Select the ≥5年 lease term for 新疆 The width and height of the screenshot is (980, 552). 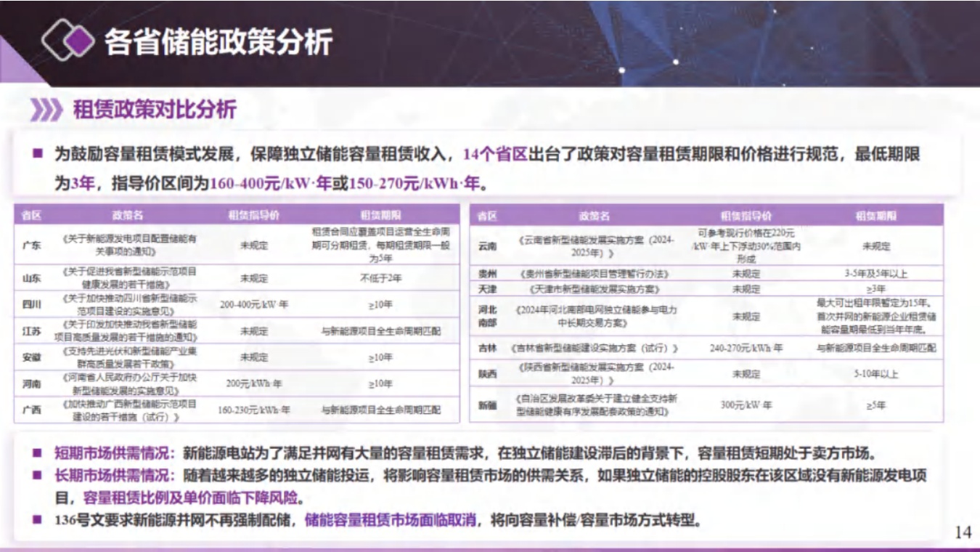click(875, 405)
